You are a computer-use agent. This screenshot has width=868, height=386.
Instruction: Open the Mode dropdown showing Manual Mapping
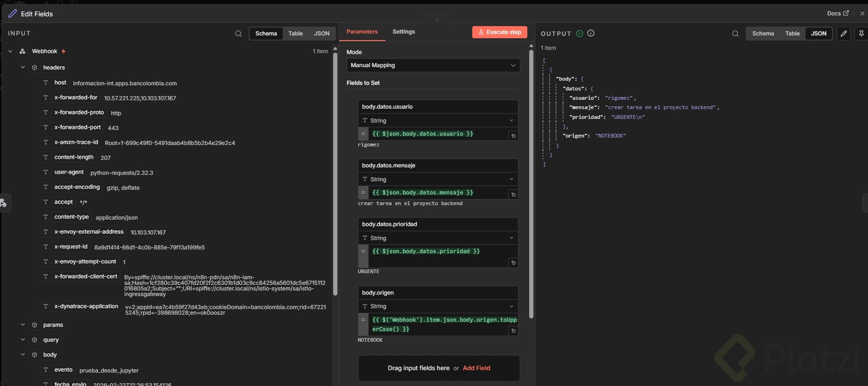[x=433, y=65]
